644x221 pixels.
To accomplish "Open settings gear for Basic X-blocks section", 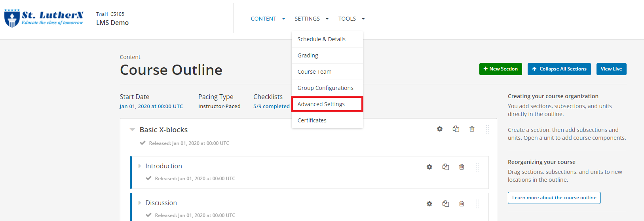I will coord(439,129).
